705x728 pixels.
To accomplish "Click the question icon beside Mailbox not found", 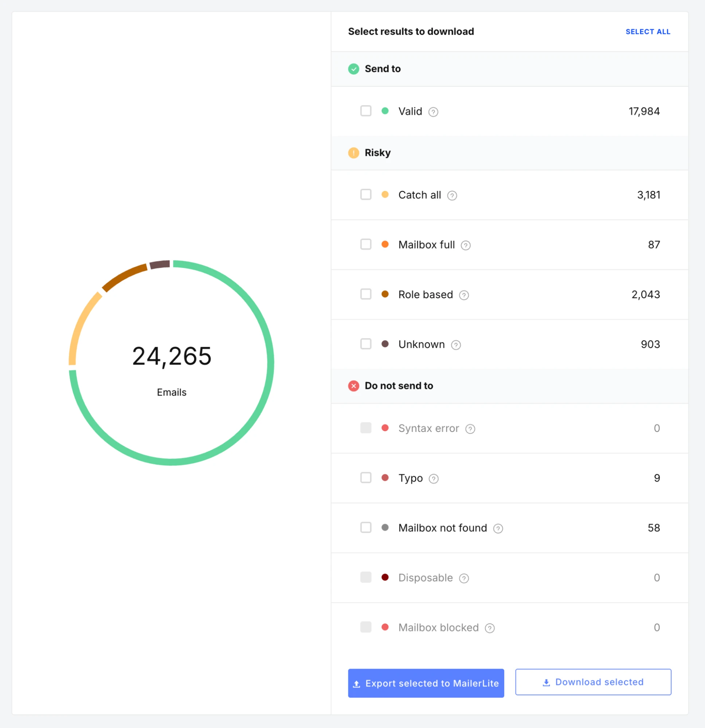I will (498, 528).
